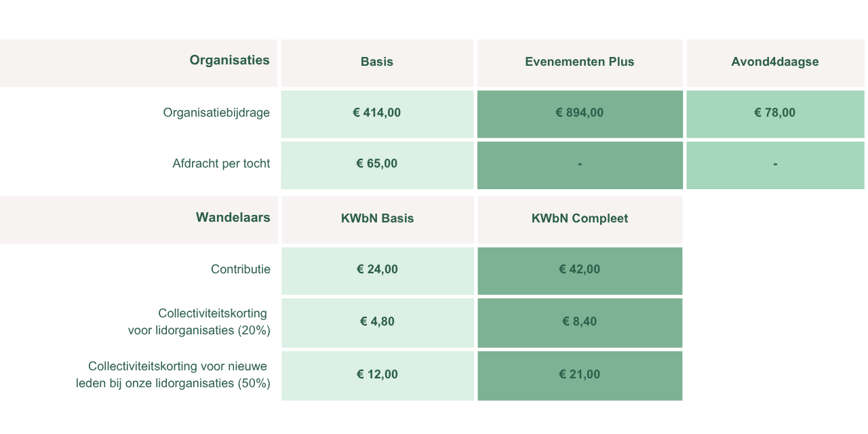The image size is (868, 434).
Task: Click the € 21,00 discount cell
Action: pos(580,374)
